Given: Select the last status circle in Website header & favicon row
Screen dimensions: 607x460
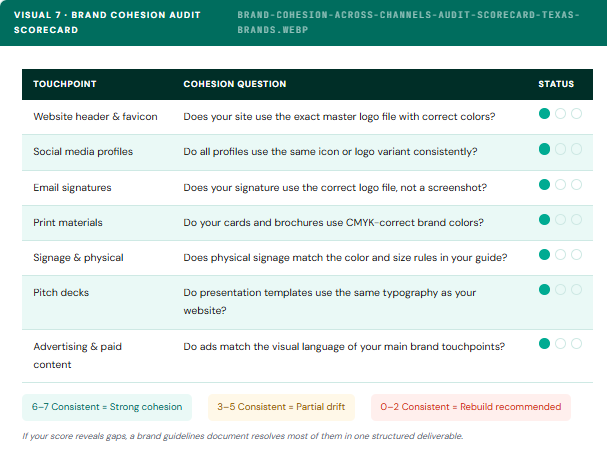Looking at the screenshot, I should point(575,114).
